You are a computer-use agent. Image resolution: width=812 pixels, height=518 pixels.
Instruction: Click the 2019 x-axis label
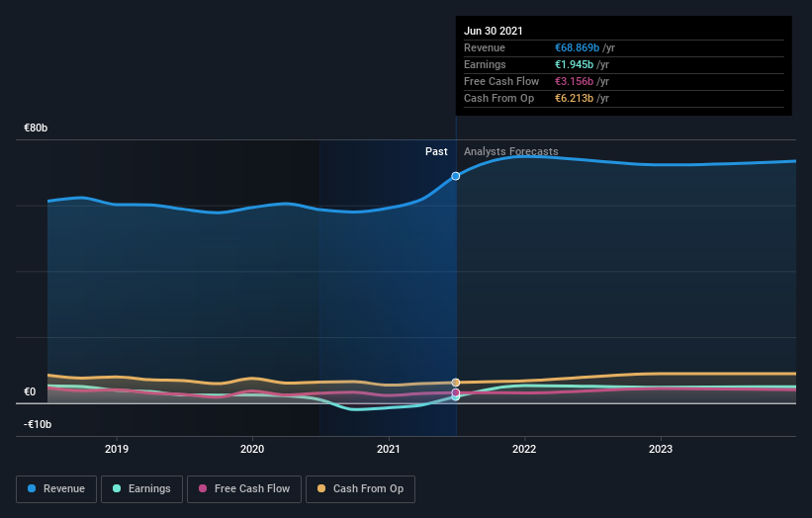(117, 449)
